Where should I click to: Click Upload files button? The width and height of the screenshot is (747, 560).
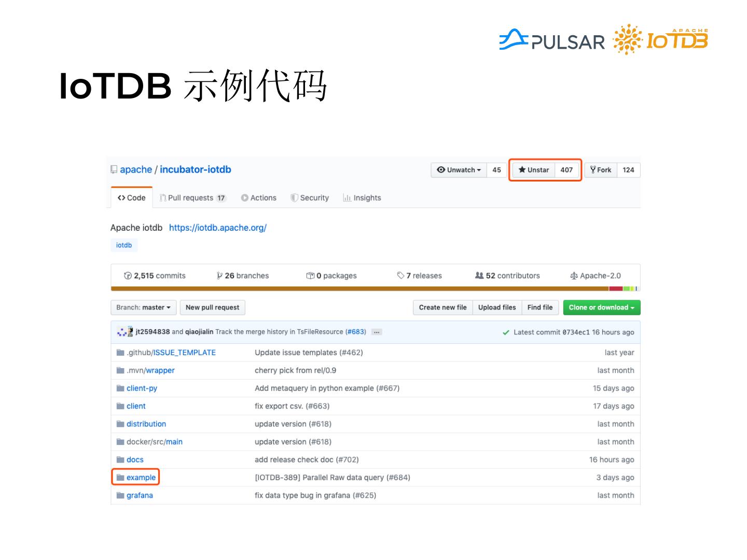coord(497,307)
